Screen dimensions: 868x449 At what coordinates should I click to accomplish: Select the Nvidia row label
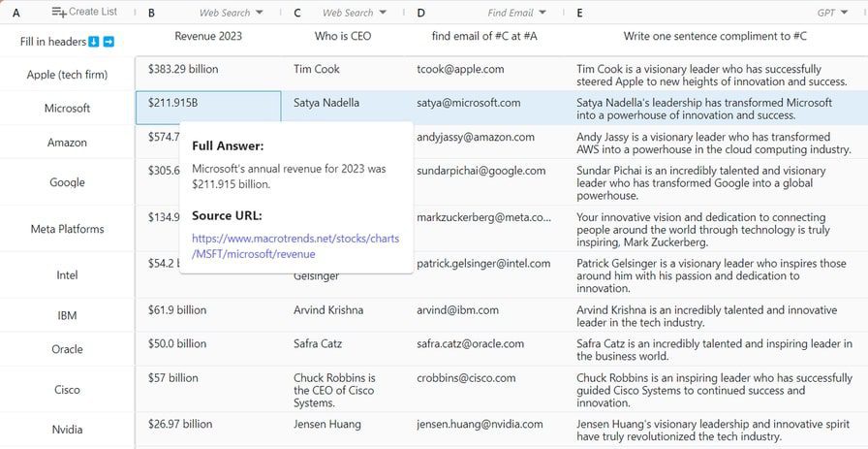(x=67, y=430)
